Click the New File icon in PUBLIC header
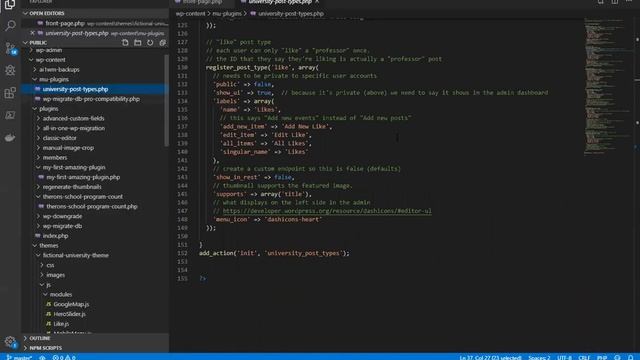Viewport: 640px width, 360px height. [x=125, y=42]
